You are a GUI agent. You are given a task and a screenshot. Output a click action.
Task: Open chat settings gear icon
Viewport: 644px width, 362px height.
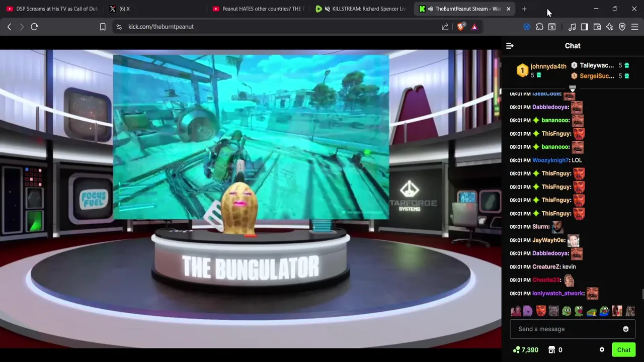pyautogui.click(x=602, y=350)
